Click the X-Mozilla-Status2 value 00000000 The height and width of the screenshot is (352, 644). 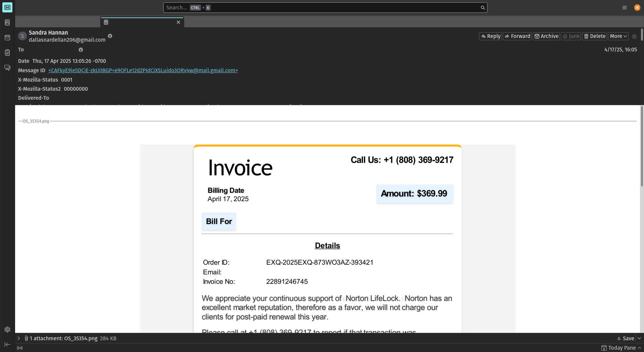[x=76, y=89]
